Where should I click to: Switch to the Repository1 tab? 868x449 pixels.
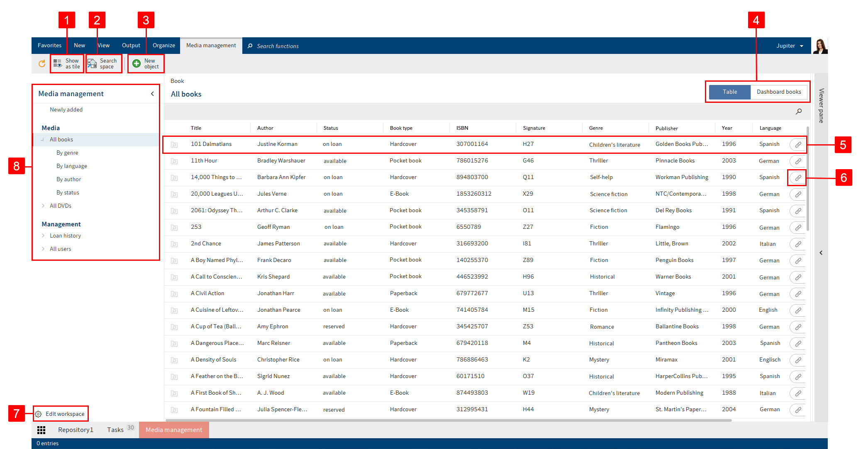point(76,430)
